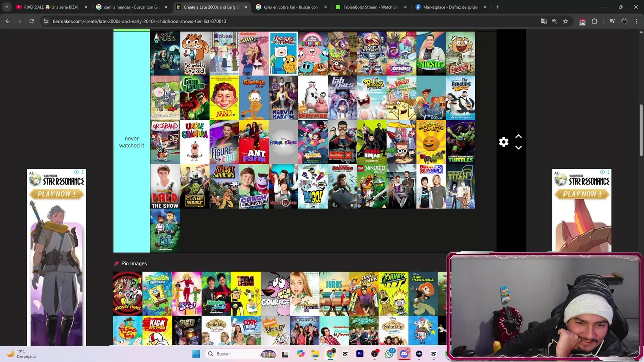
Task: Click the address bar URL
Action: [x=139, y=21]
